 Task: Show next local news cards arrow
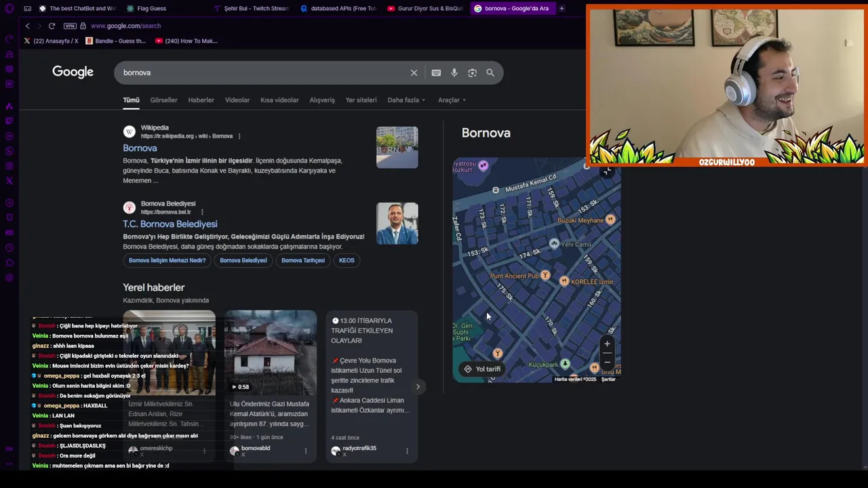[x=418, y=387]
